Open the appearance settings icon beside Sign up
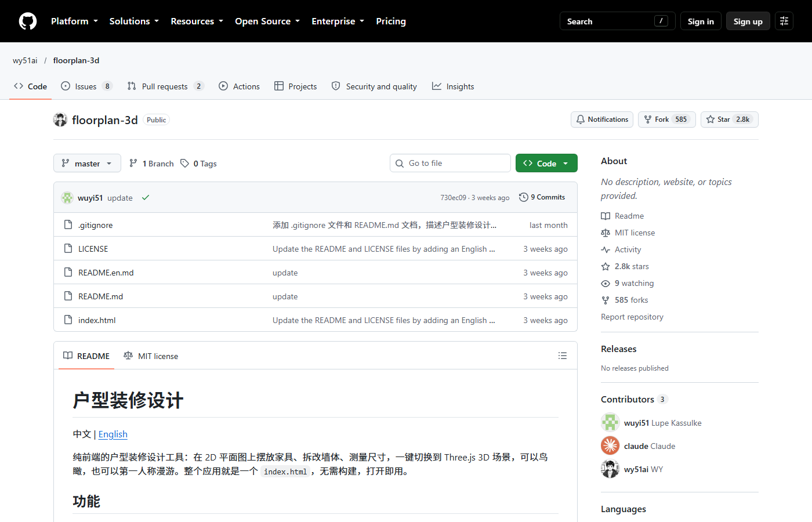812x522 pixels. 784,21
